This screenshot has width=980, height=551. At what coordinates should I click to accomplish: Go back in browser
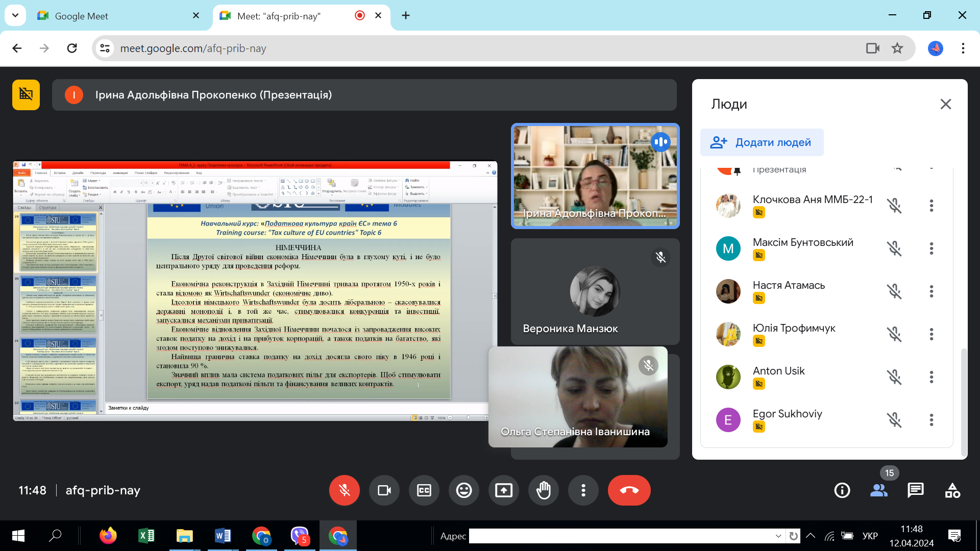(17, 48)
